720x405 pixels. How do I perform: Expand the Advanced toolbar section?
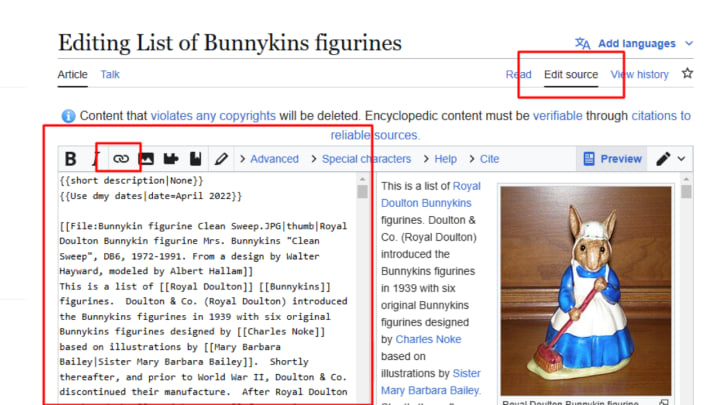pos(269,159)
